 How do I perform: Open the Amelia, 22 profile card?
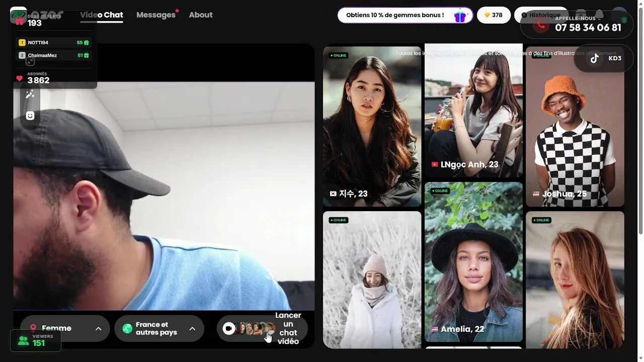(473, 262)
